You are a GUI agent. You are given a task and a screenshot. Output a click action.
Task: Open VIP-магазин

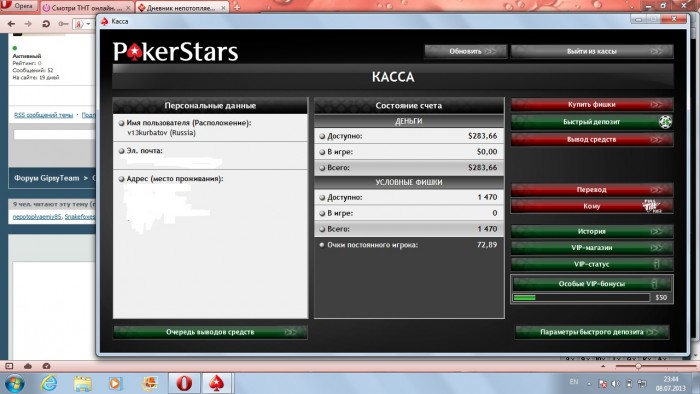592,248
